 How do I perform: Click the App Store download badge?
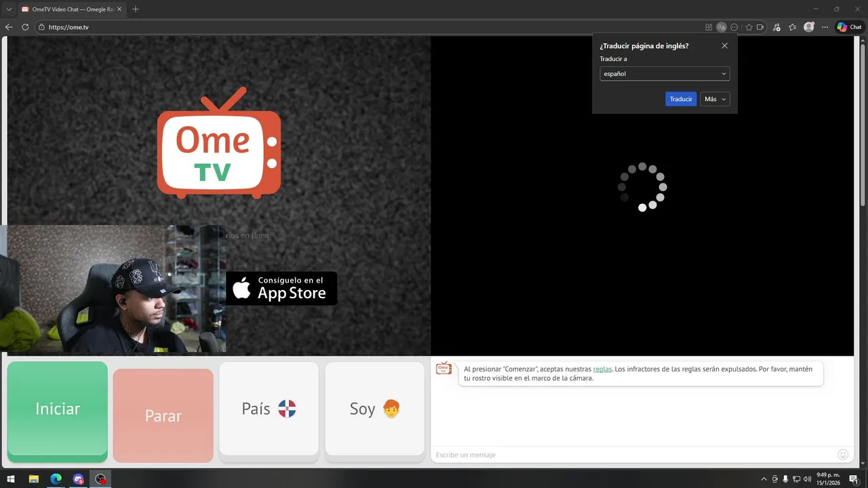point(281,289)
